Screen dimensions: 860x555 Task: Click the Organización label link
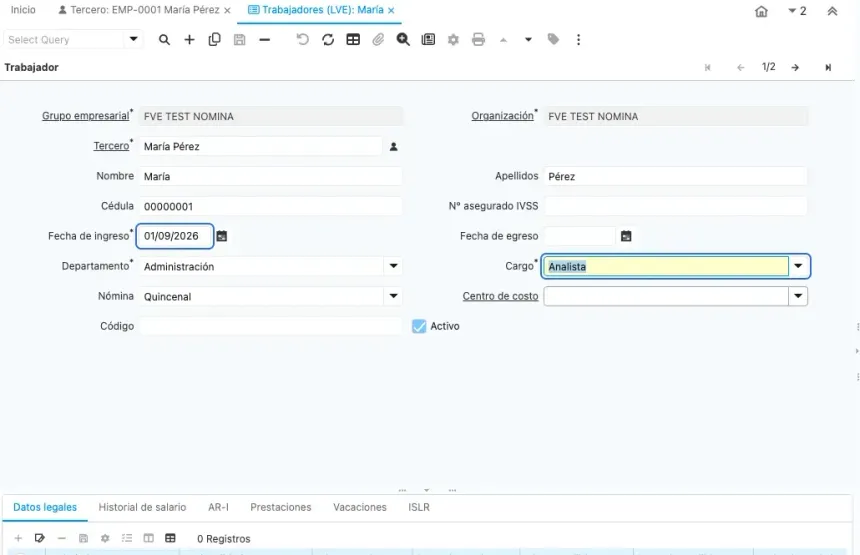(502, 116)
